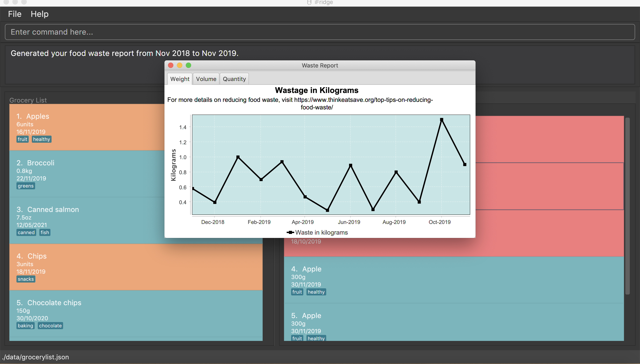Click the greens tag on Broccoli

(26, 186)
